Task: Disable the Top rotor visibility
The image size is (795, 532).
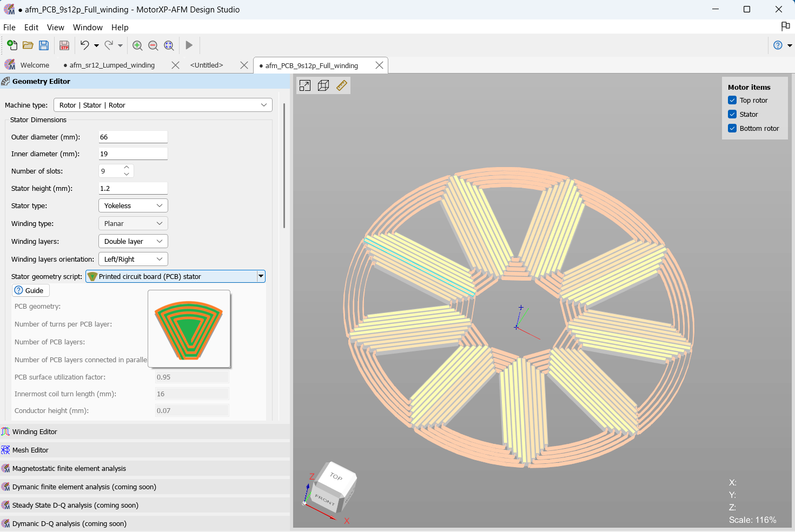Action: click(732, 100)
